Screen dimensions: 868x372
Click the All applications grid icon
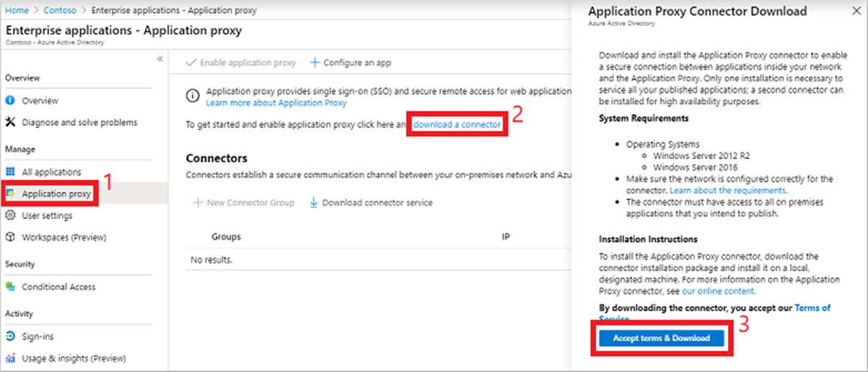point(10,172)
